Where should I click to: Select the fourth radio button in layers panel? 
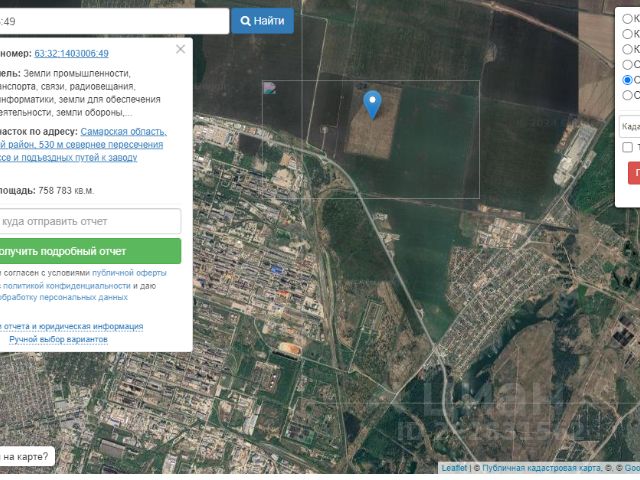click(x=627, y=64)
